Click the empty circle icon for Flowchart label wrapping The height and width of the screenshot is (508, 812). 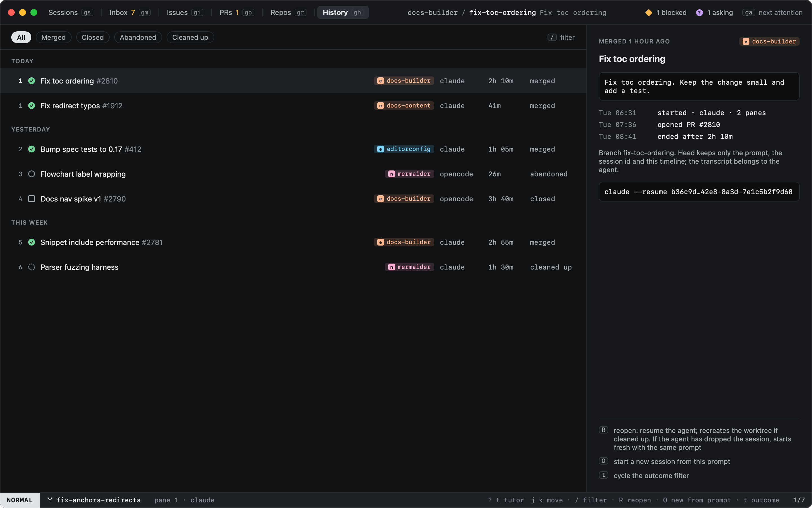point(32,174)
